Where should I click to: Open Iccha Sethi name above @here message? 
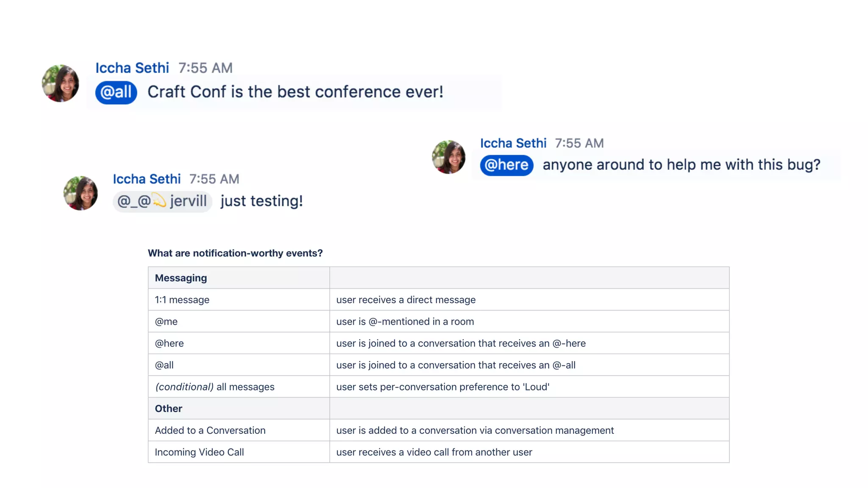[x=513, y=143]
